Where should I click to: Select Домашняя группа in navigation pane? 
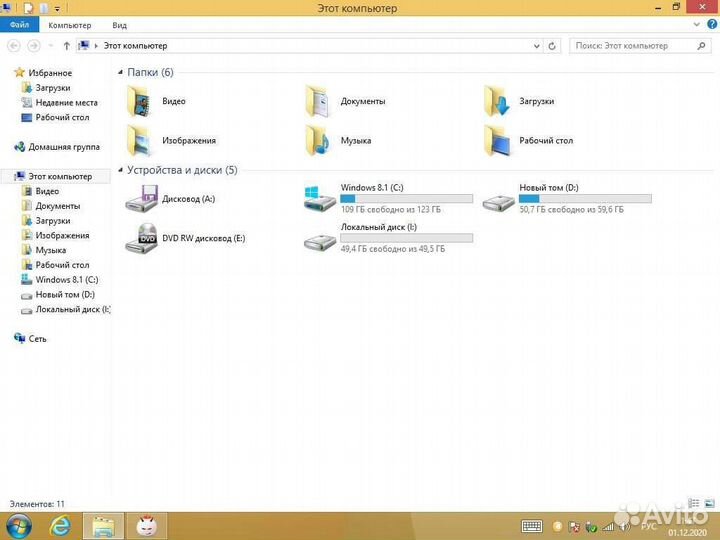[63, 146]
